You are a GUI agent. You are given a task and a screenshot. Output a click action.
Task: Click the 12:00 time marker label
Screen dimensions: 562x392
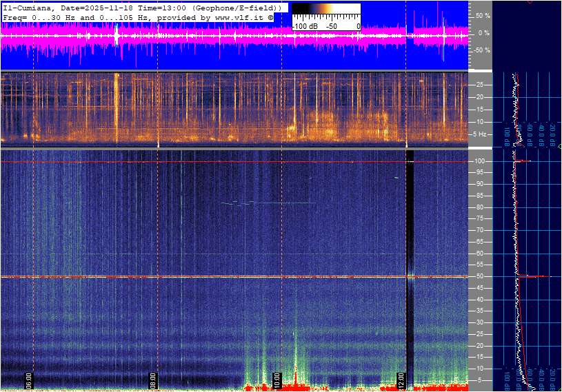(x=401, y=380)
